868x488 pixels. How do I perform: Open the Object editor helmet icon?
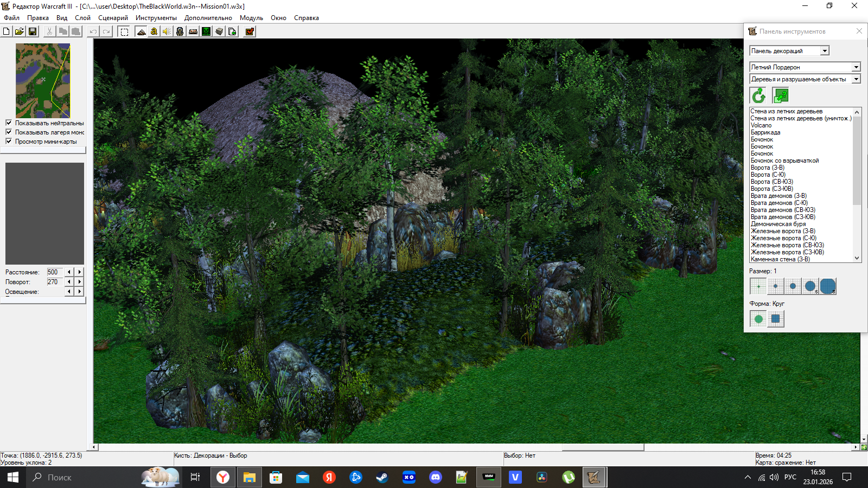tap(180, 31)
